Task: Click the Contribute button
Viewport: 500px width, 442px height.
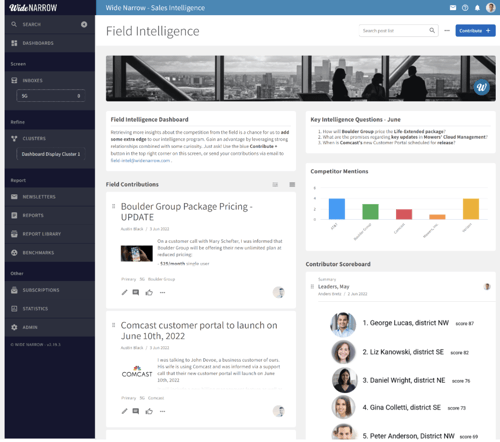Action: (x=475, y=30)
